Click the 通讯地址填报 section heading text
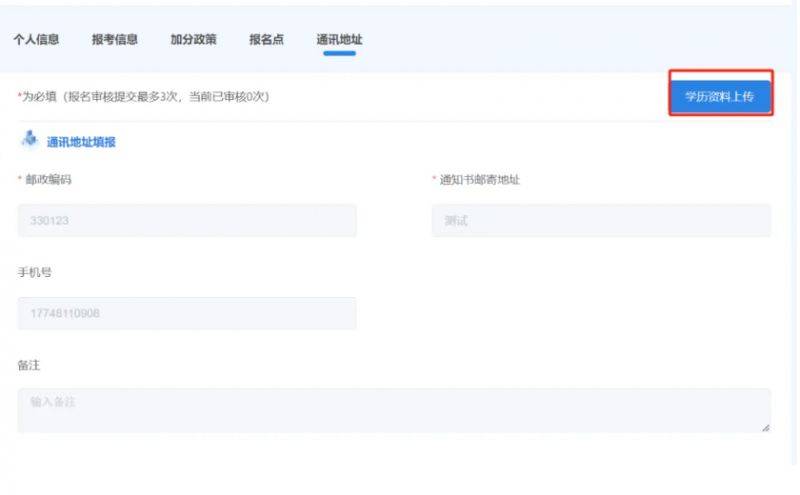 click(x=81, y=142)
